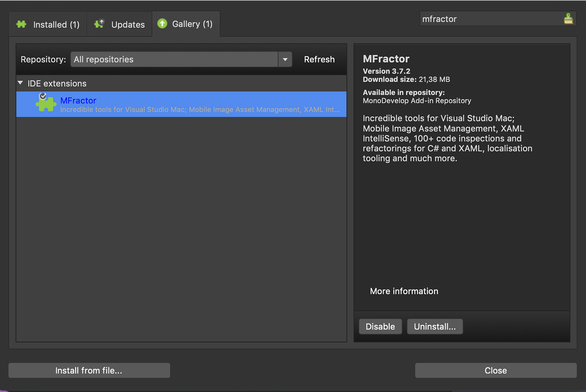Click the installed checkmark badge on MFractor
The image size is (586, 392).
(x=43, y=96)
